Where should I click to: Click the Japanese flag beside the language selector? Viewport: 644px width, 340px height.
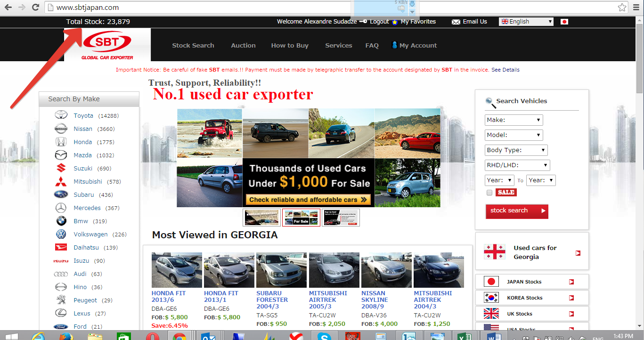coord(564,22)
